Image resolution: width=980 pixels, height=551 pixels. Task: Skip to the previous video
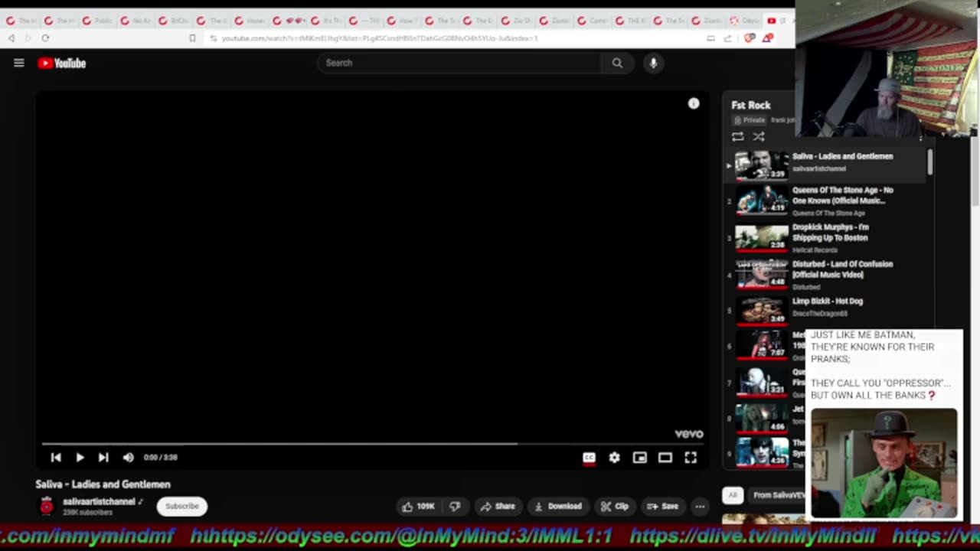click(56, 458)
